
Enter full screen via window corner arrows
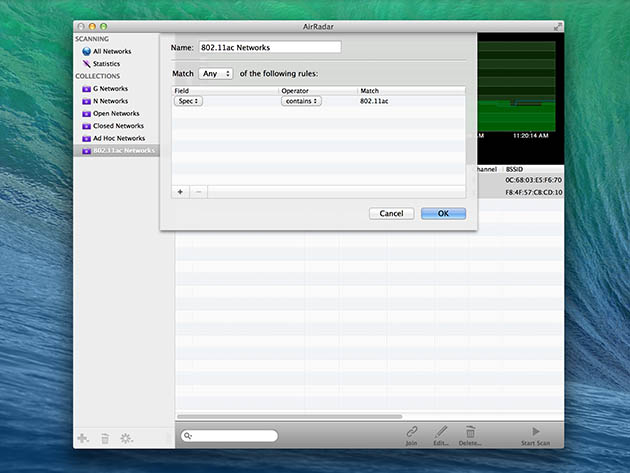pos(558,27)
